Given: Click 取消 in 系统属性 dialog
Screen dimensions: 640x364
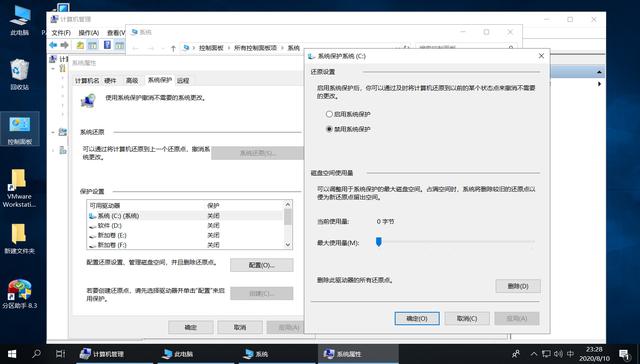Looking at the screenshot, I should pyautogui.click(x=240, y=327).
